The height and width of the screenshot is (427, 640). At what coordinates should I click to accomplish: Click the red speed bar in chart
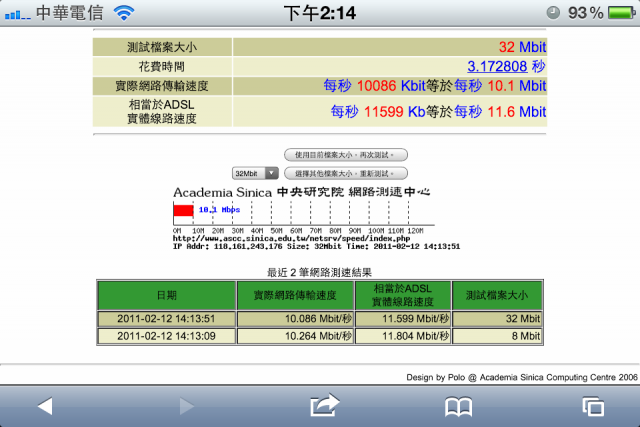pos(183,211)
